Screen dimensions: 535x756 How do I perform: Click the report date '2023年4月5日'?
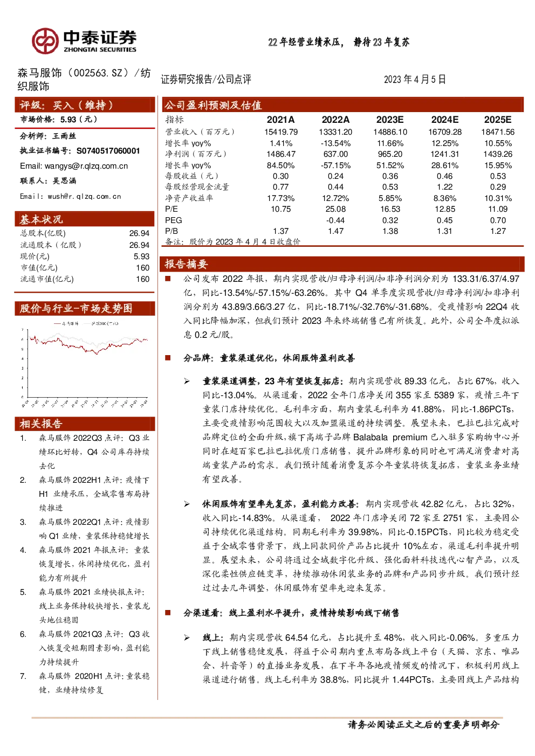pos(415,79)
